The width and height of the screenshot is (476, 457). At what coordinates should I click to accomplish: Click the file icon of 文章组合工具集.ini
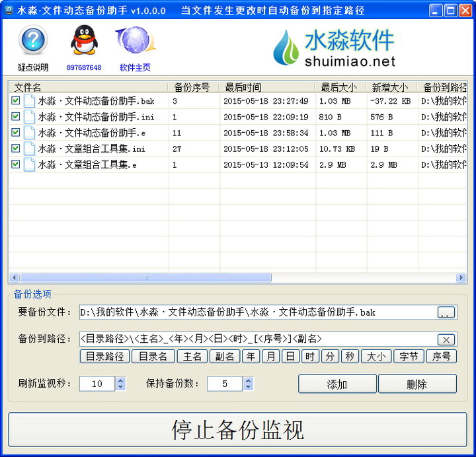(x=29, y=149)
